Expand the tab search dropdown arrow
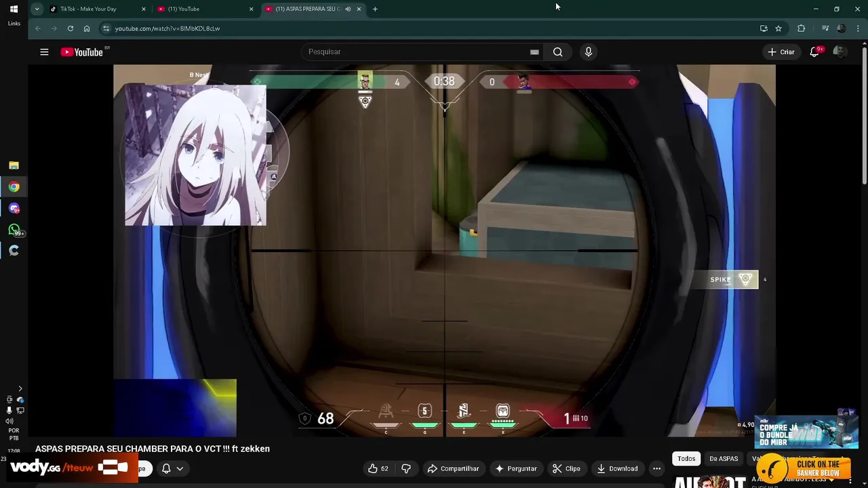868x488 pixels. pos(37,9)
